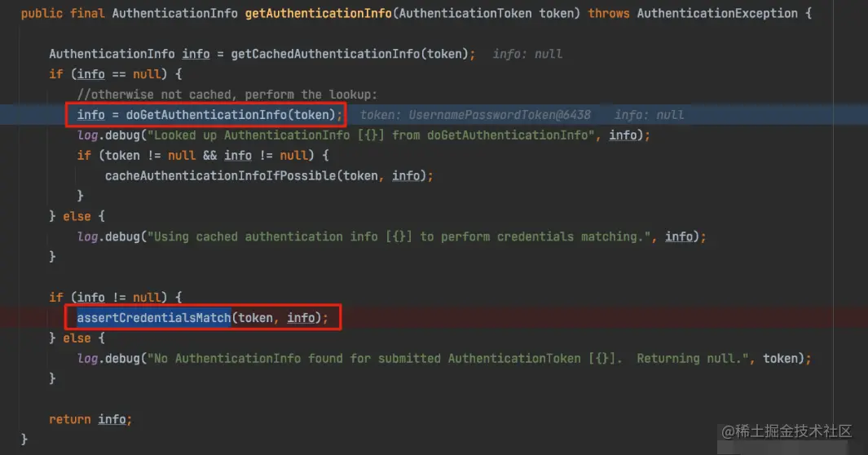
Task: Click the return keyword
Action: 70,420
